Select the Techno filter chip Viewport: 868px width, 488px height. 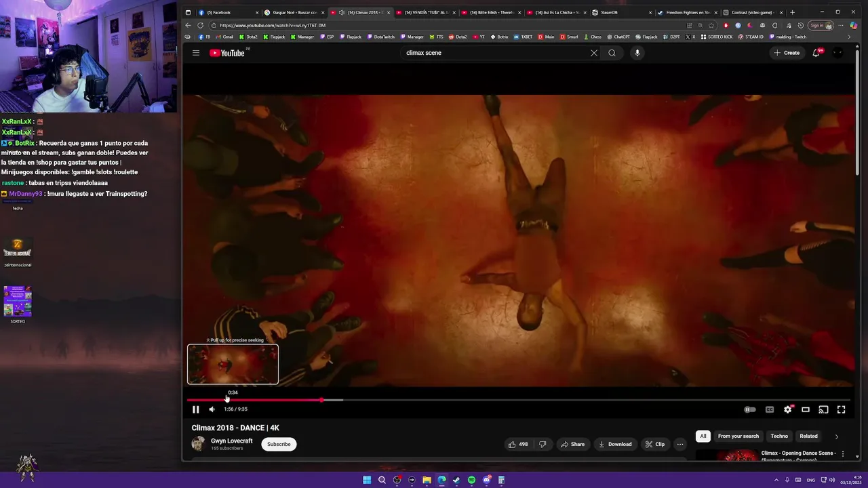pos(779,436)
